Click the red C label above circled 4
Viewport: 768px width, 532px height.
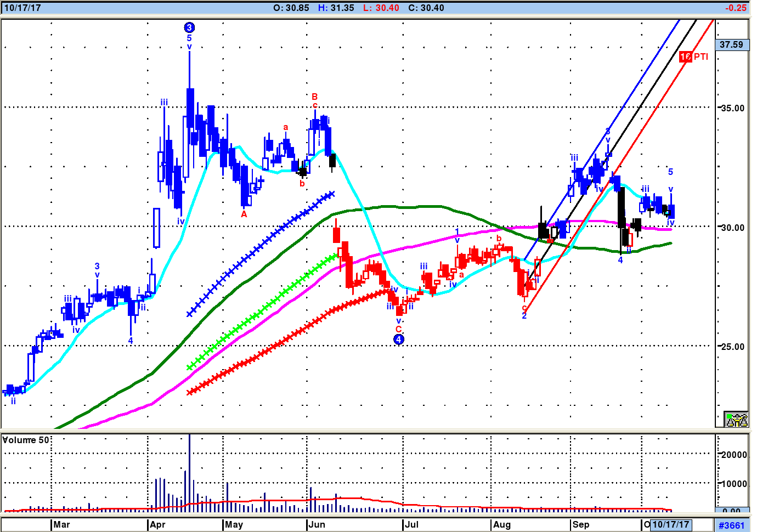[x=399, y=329]
